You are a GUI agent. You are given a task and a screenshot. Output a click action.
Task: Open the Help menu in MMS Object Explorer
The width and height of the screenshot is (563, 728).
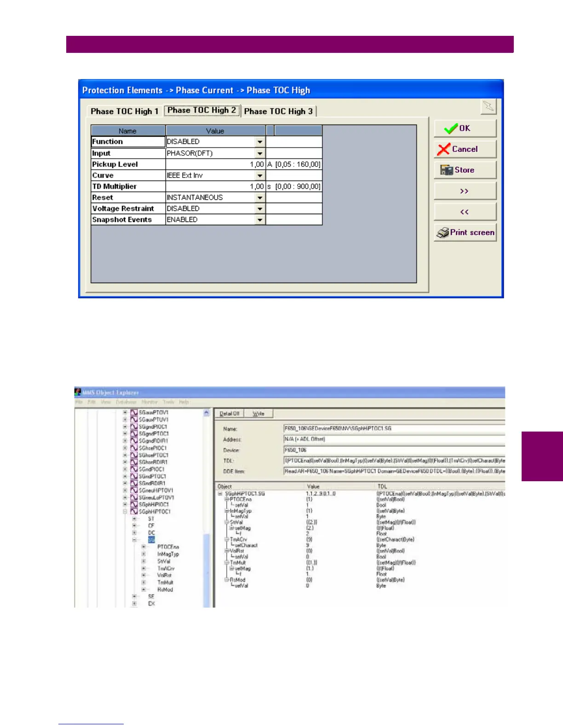click(184, 402)
